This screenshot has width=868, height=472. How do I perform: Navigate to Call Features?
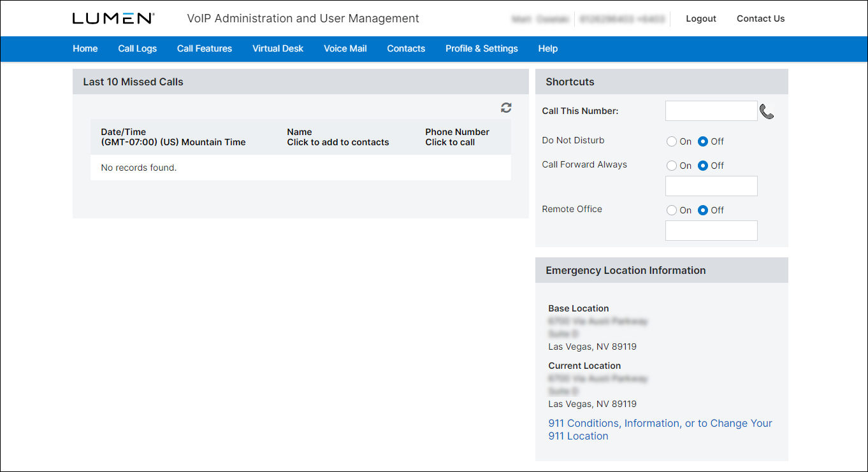[204, 48]
